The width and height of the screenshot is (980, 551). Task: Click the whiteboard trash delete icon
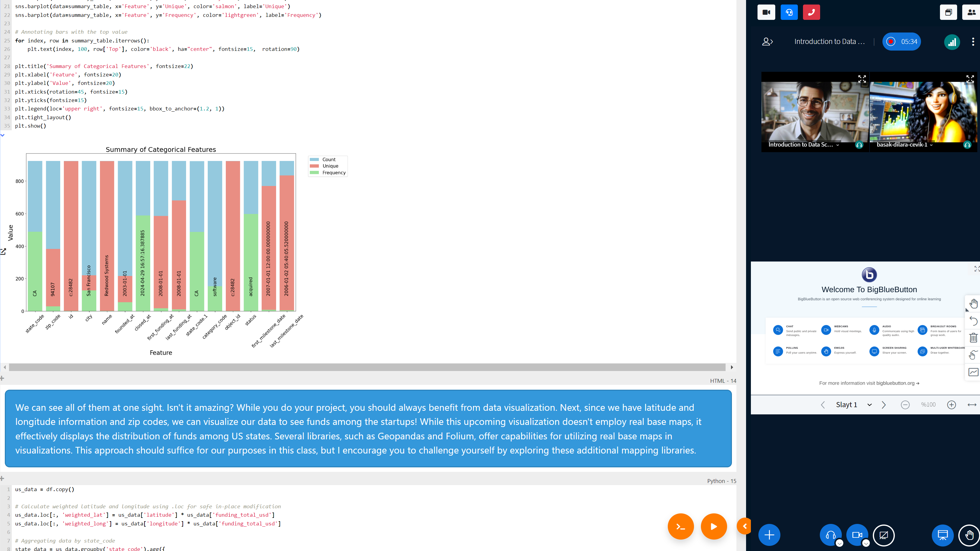click(973, 338)
